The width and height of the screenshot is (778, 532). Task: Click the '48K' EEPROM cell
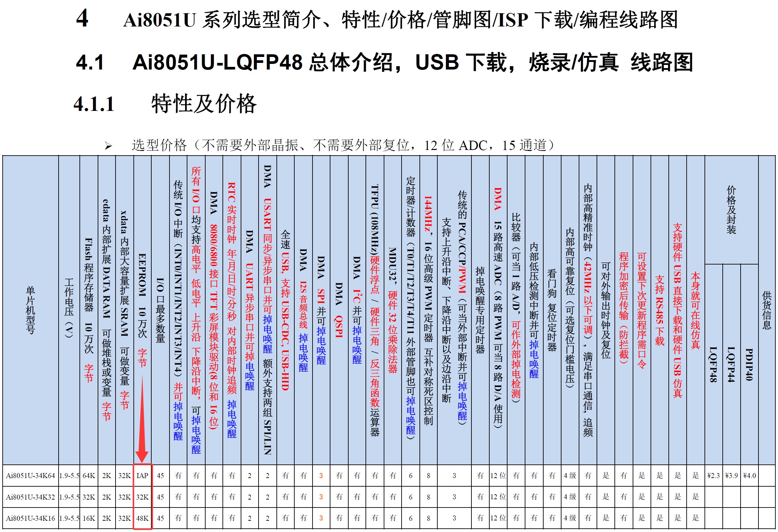coord(142,518)
